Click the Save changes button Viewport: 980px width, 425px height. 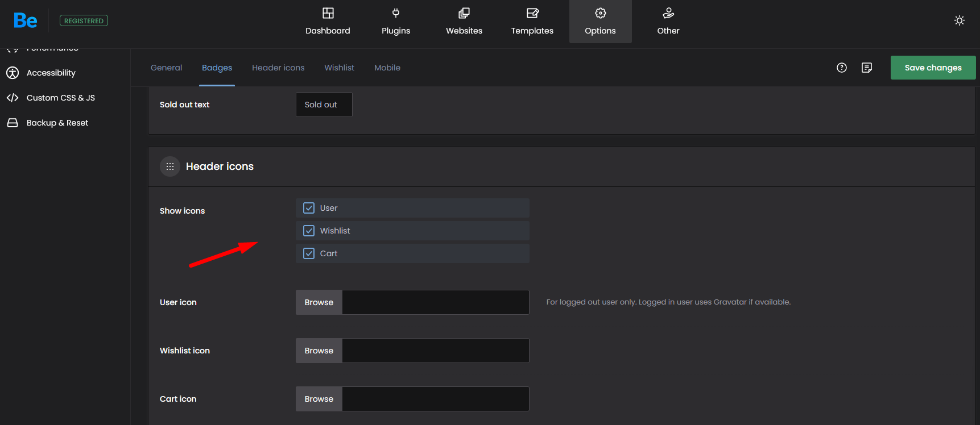pos(933,68)
